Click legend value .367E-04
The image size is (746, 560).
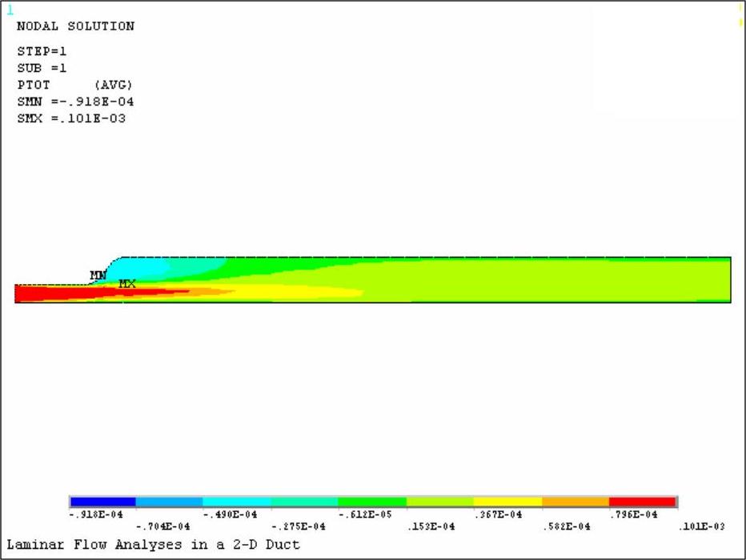point(498,514)
